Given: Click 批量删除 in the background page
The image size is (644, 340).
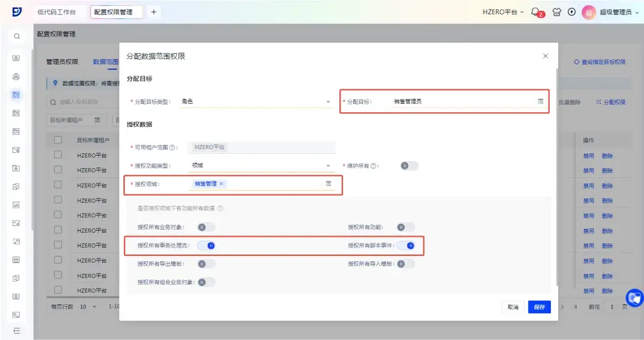Looking at the screenshot, I should (x=569, y=102).
